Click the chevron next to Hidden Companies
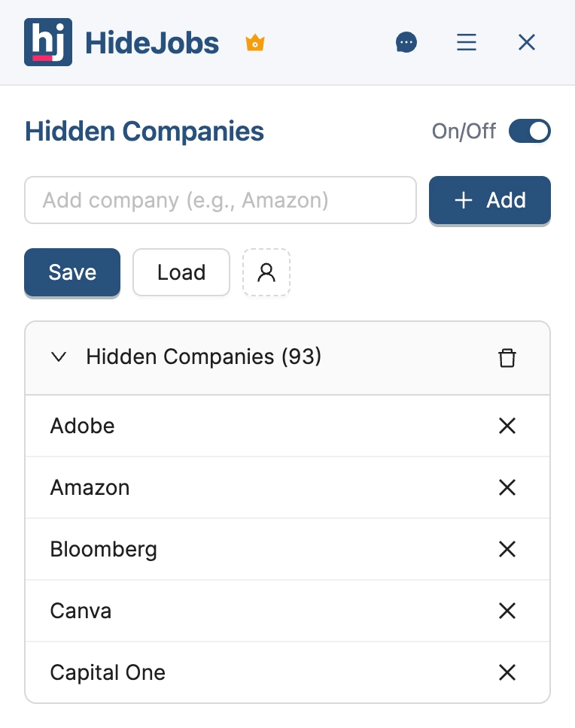Viewport: 575px width, 728px height. point(59,357)
